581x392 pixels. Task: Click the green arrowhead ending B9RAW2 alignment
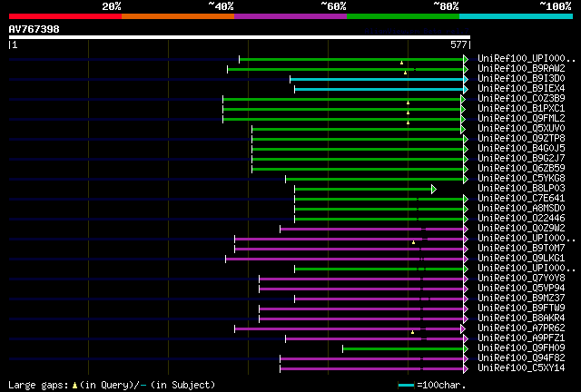pyautogui.click(x=466, y=69)
